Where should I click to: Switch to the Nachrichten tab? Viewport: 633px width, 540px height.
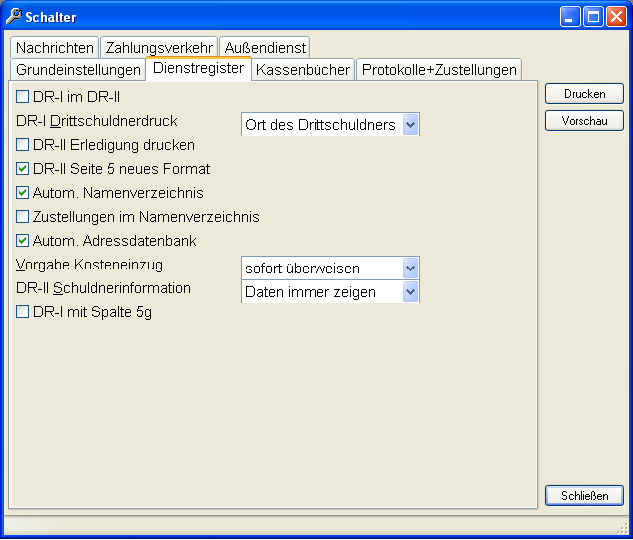pyautogui.click(x=55, y=48)
